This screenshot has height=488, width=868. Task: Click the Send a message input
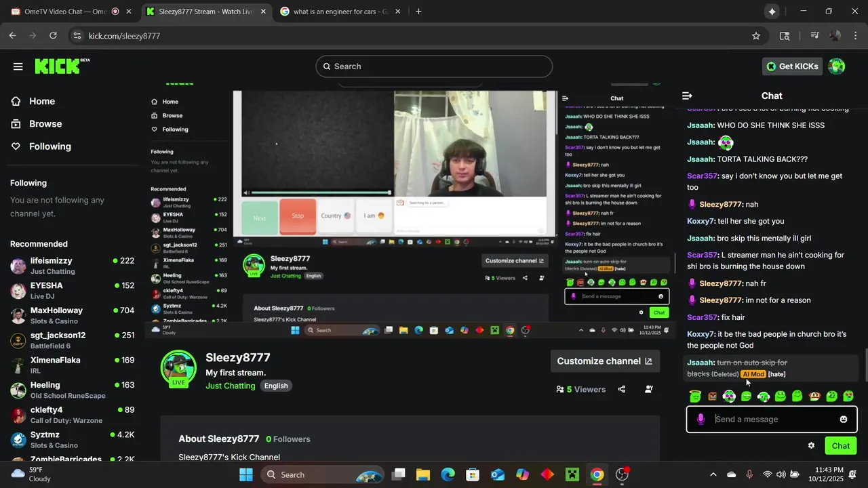click(773, 420)
